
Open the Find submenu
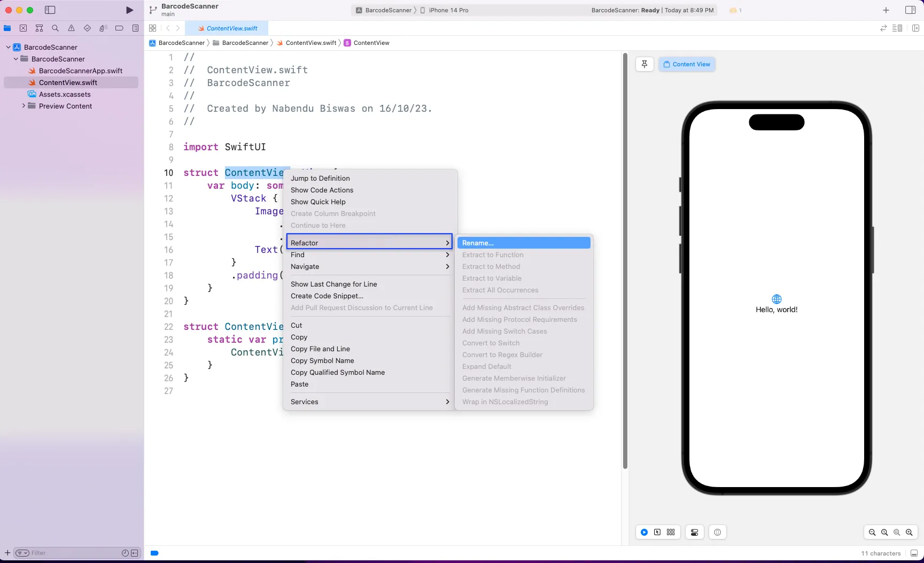click(370, 254)
